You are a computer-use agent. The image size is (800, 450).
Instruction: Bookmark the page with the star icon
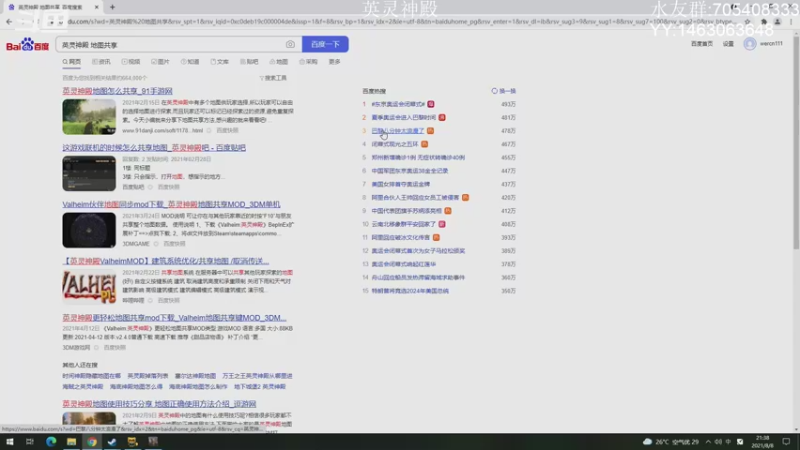[x=747, y=21]
